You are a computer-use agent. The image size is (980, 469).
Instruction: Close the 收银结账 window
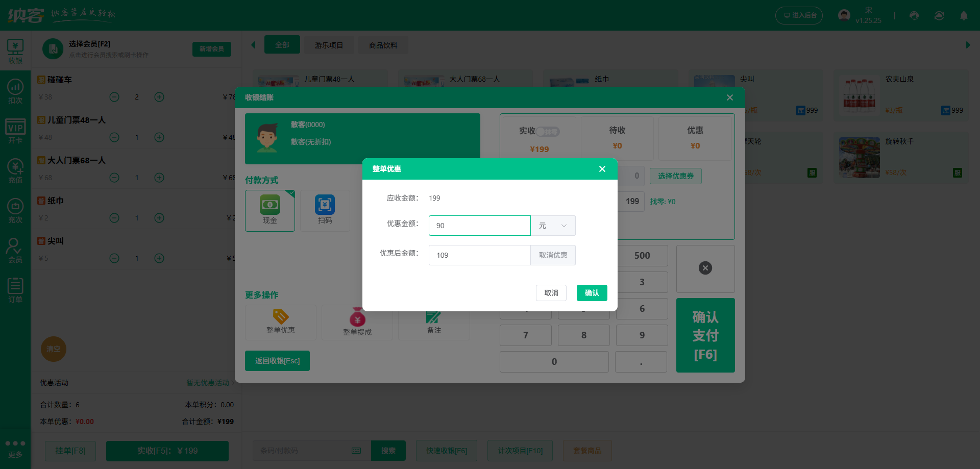730,97
